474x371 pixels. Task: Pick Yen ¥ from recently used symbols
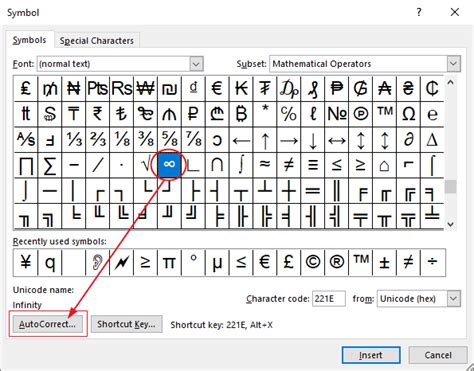click(x=26, y=262)
